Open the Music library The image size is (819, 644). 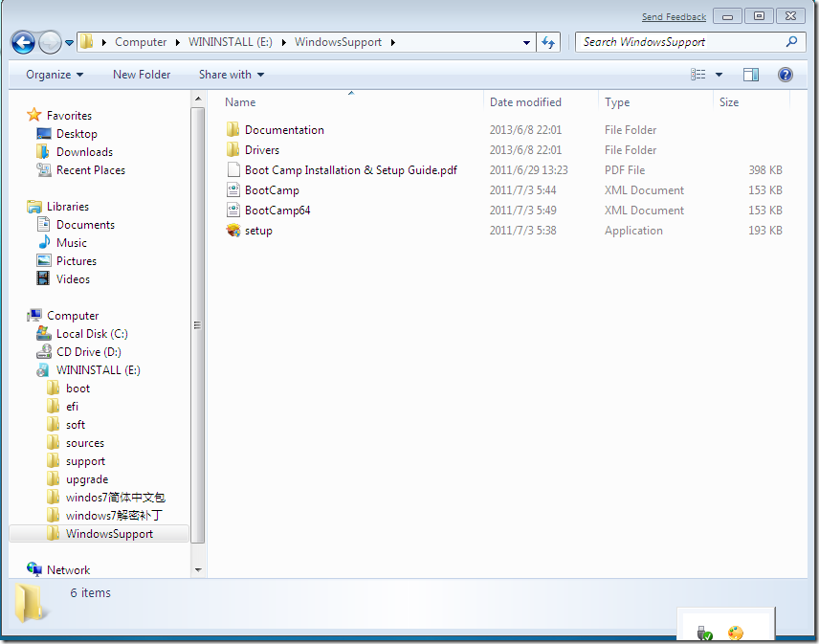click(x=72, y=243)
